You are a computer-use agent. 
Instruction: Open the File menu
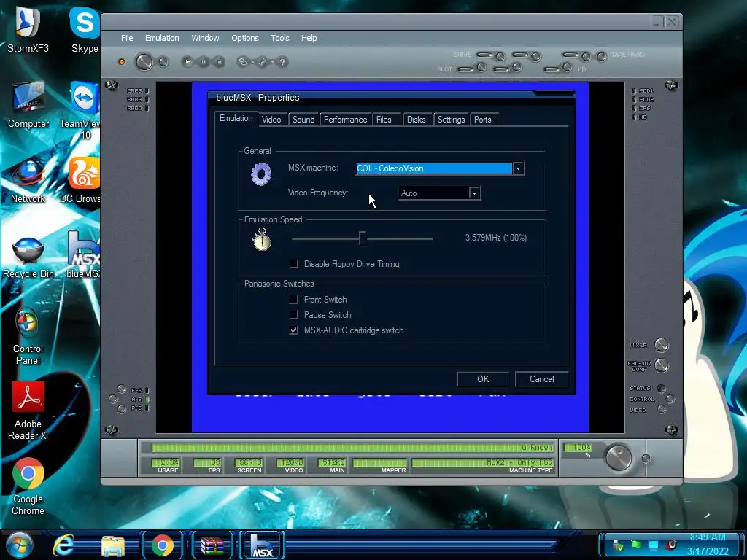point(127,38)
